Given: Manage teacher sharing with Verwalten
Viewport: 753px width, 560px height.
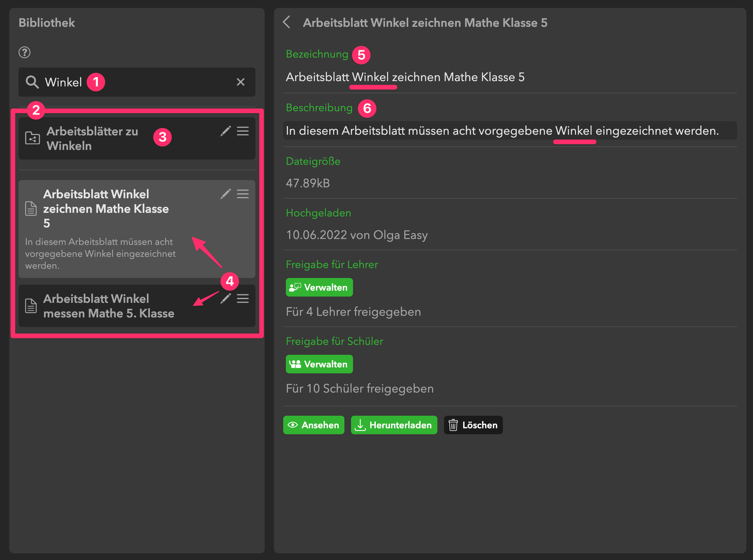Looking at the screenshot, I should click(319, 288).
